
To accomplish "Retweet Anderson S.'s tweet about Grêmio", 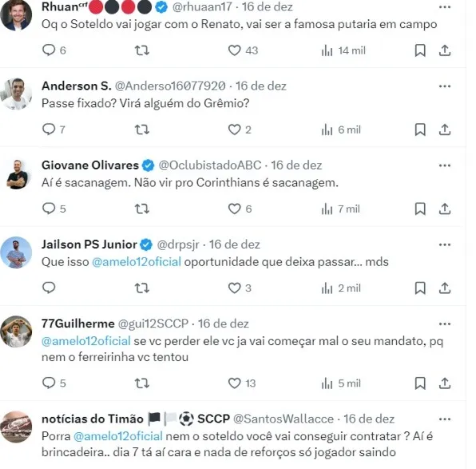I will pyautogui.click(x=142, y=129).
